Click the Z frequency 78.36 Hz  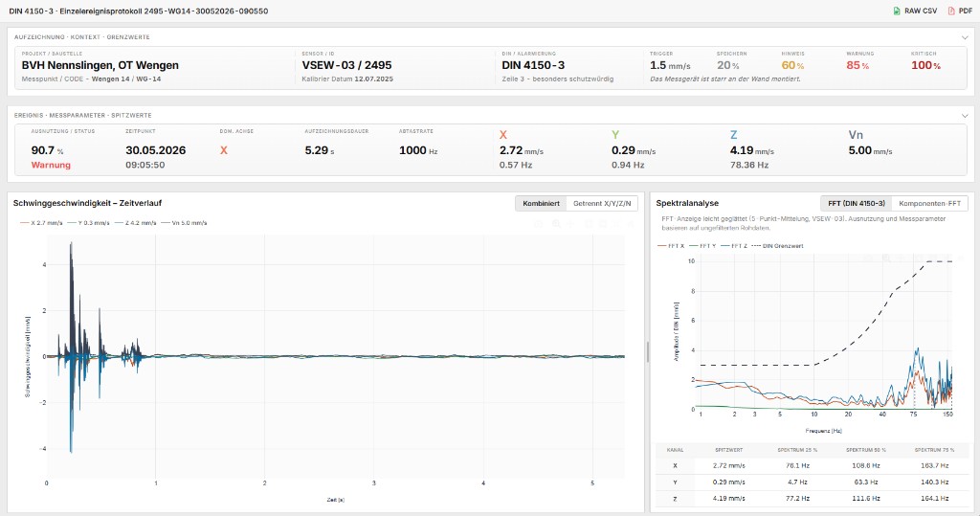tap(748, 165)
